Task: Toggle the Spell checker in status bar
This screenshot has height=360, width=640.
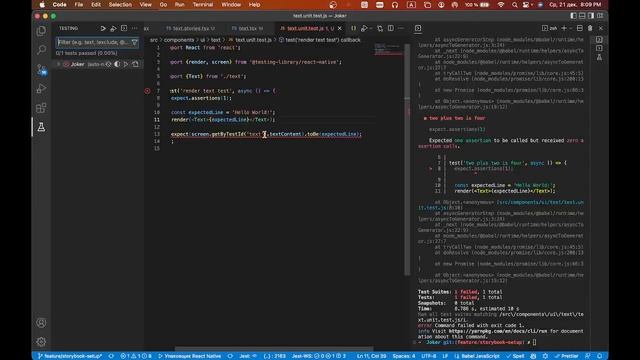Action: 515,356
